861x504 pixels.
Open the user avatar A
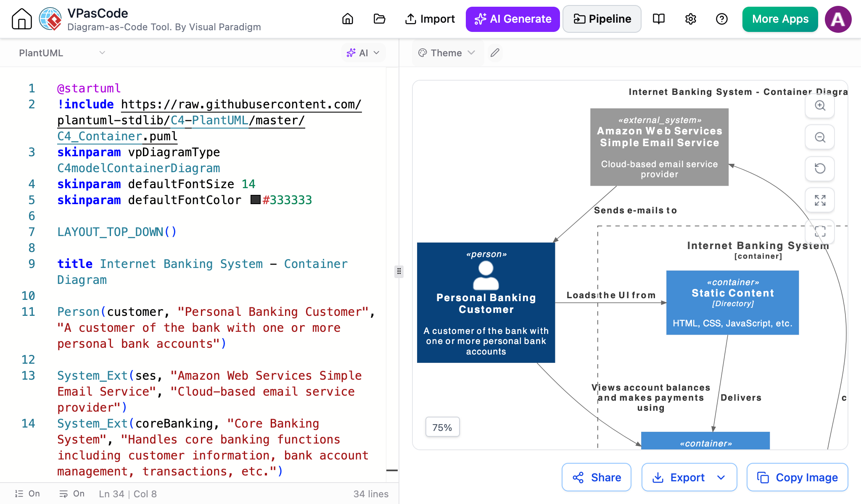(838, 19)
